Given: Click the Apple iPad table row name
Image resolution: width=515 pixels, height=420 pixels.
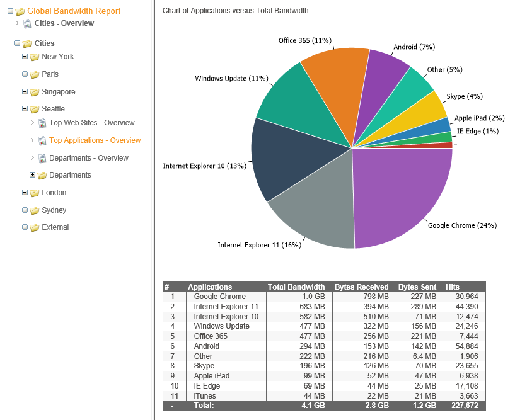Looking at the screenshot, I should coord(212,376).
